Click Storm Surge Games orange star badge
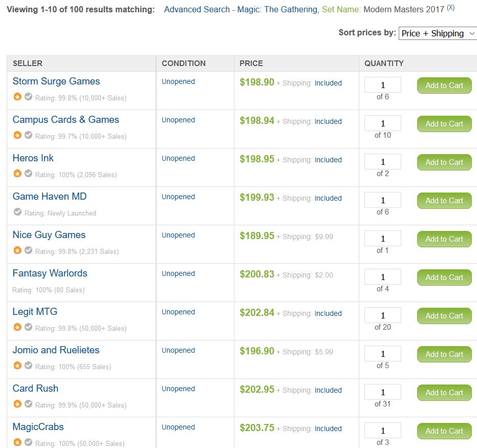 (x=17, y=97)
